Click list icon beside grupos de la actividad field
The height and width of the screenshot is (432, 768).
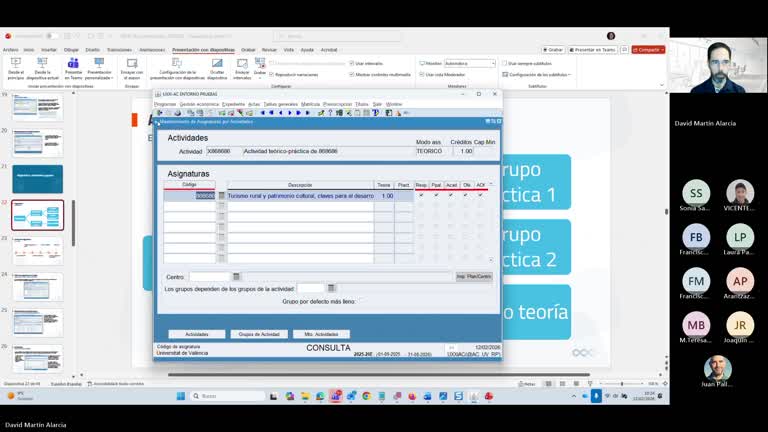pyautogui.click(x=331, y=288)
